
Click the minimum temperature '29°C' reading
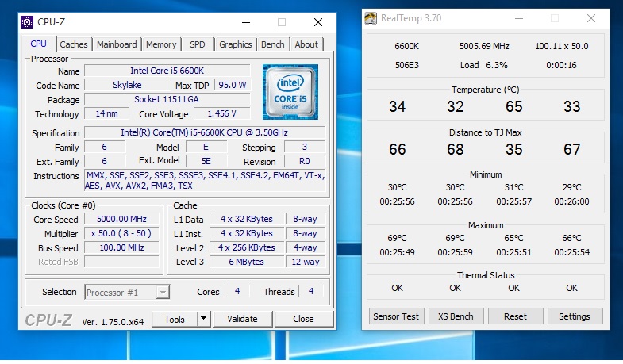(571, 187)
